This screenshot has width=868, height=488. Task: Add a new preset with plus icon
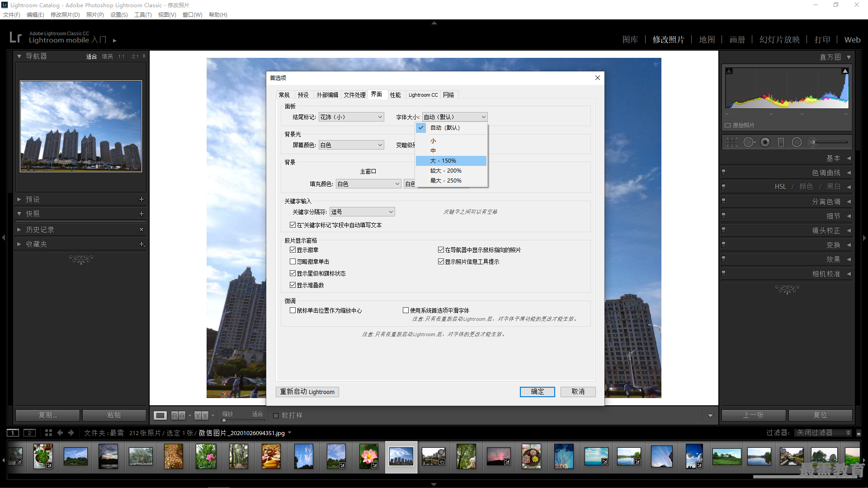point(142,199)
